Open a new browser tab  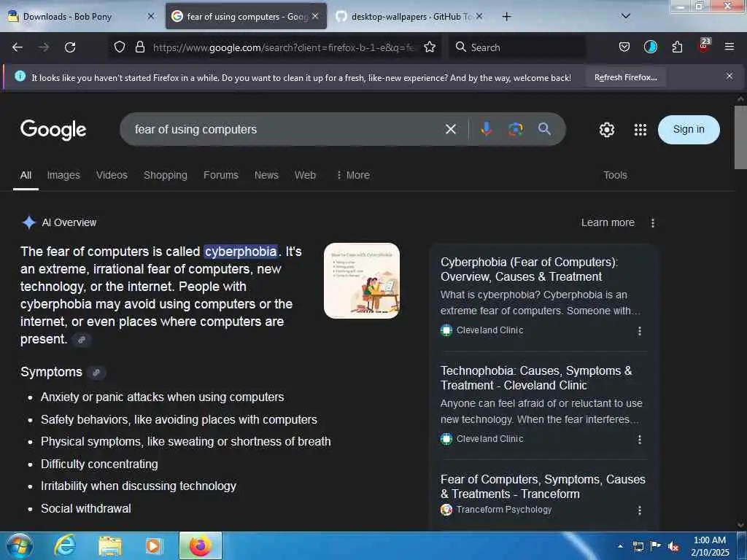[x=506, y=17]
